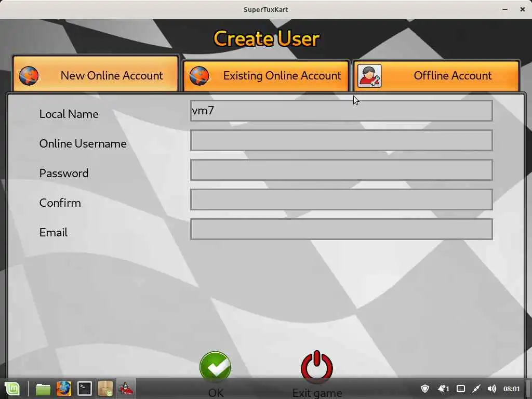Open the file manager from the taskbar
The height and width of the screenshot is (399, 532).
43,389
